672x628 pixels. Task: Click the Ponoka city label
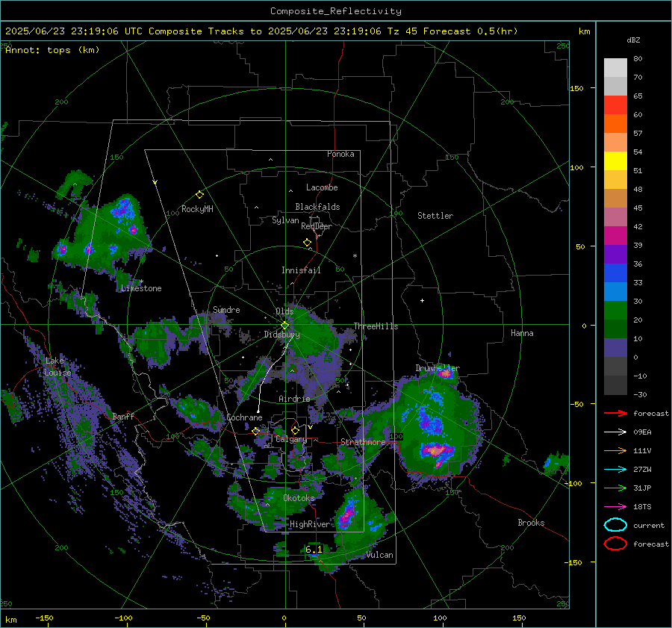340,154
